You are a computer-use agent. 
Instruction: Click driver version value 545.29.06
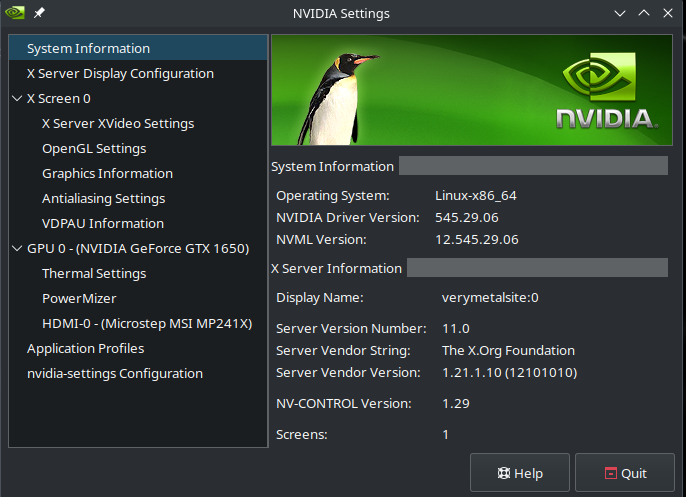(x=467, y=217)
